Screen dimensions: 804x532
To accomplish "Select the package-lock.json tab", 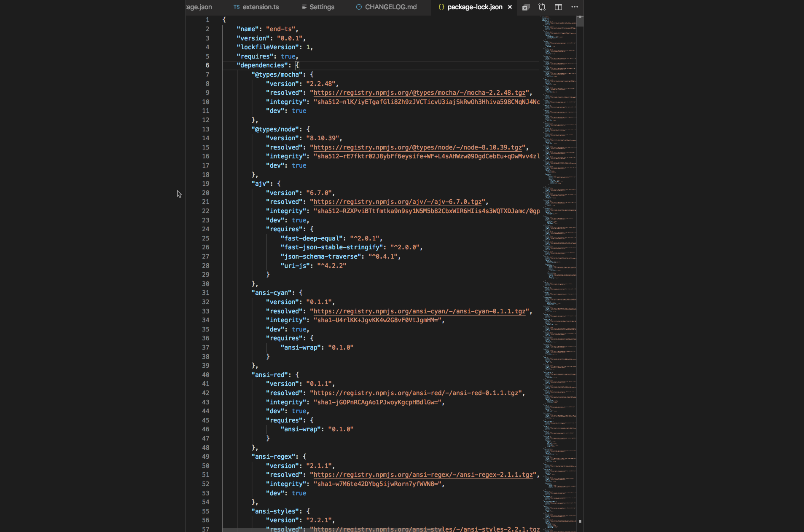I will 475,7.
